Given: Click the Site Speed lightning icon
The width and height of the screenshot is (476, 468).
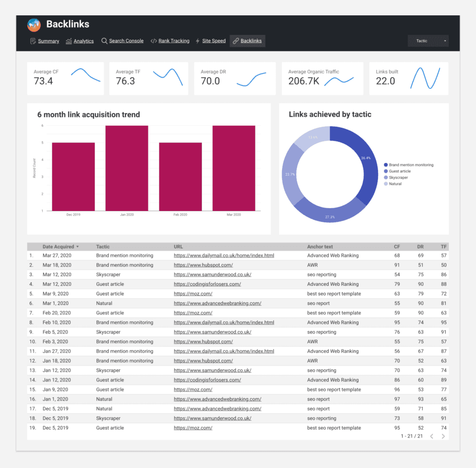Looking at the screenshot, I should (198, 41).
